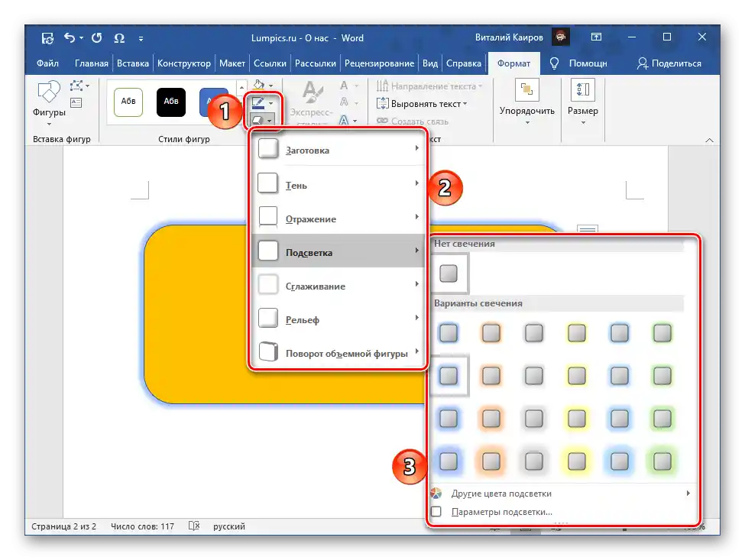Open the Справка tab
The width and height of the screenshot is (745, 560).
coord(464,63)
